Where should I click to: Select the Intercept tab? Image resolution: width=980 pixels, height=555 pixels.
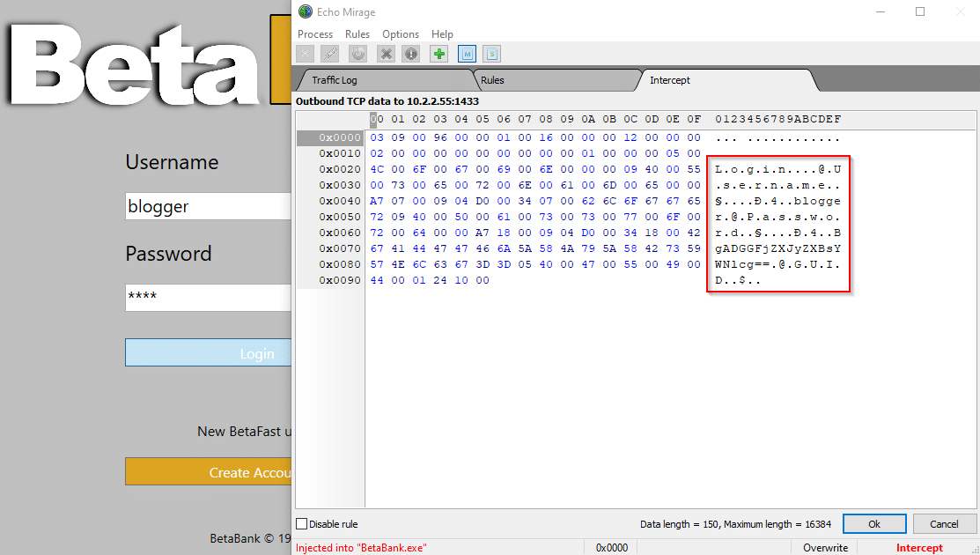[670, 80]
